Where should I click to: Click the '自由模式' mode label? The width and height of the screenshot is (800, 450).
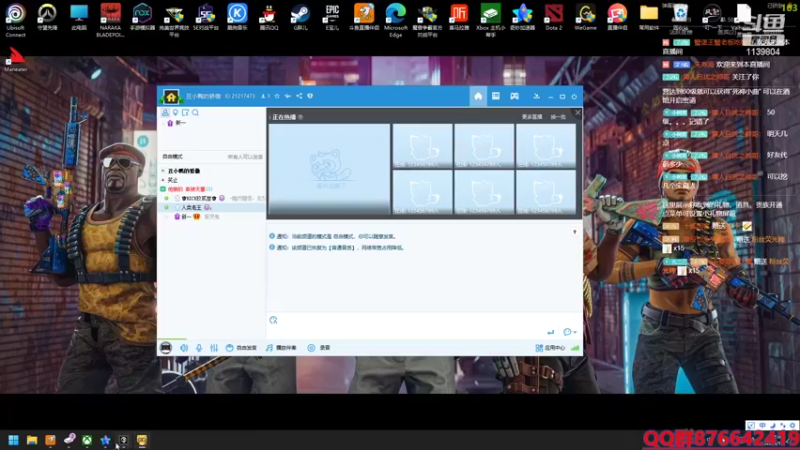(x=172, y=157)
